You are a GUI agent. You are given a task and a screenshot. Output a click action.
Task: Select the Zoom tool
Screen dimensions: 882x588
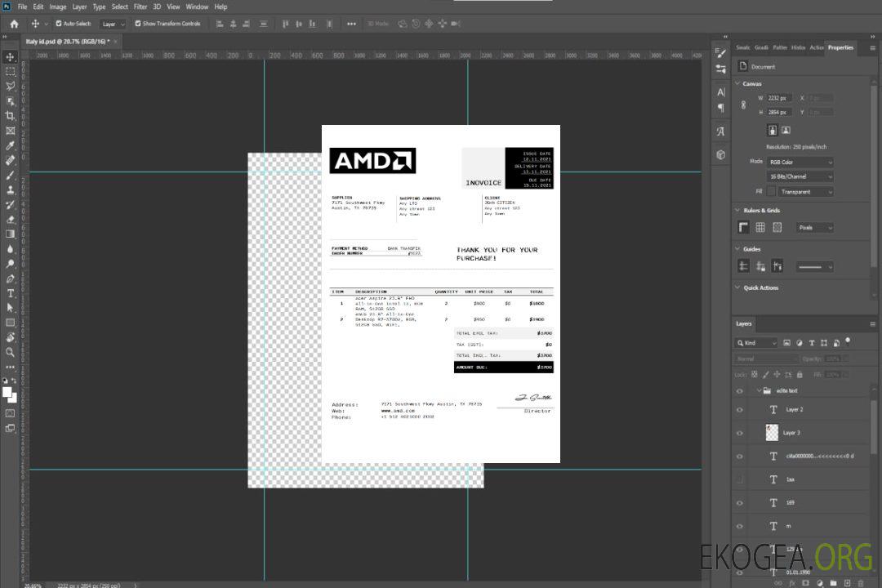(x=10, y=352)
